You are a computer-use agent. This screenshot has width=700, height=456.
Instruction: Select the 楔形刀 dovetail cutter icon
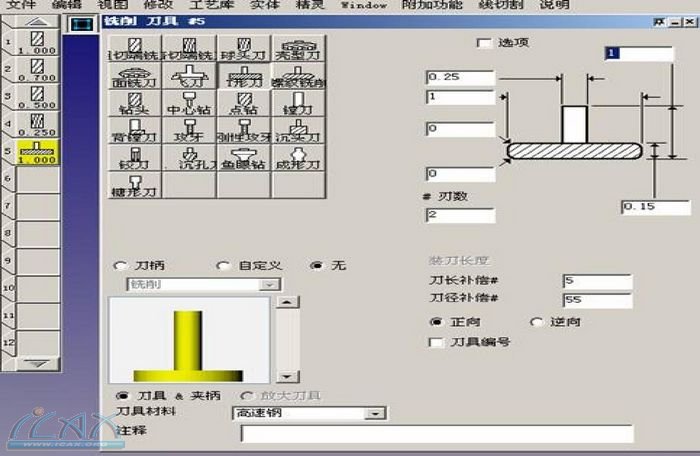tap(134, 184)
